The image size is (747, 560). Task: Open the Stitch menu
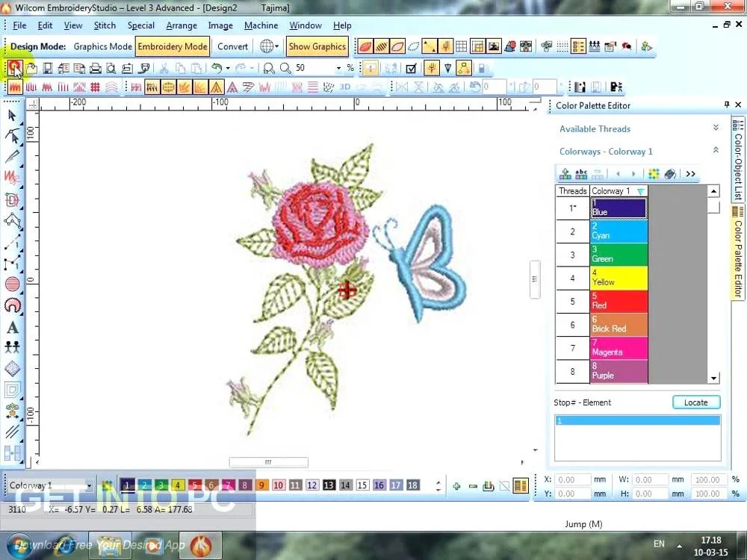(105, 25)
